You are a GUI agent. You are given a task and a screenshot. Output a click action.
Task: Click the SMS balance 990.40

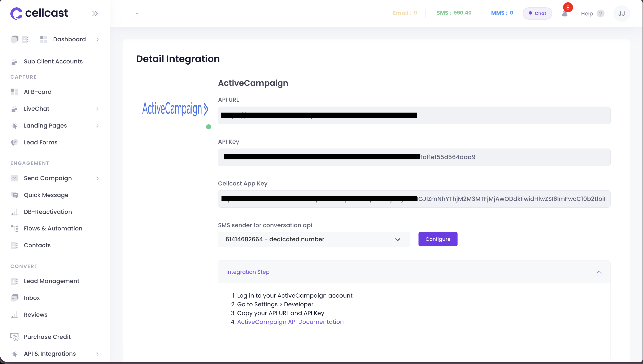pyautogui.click(x=454, y=13)
